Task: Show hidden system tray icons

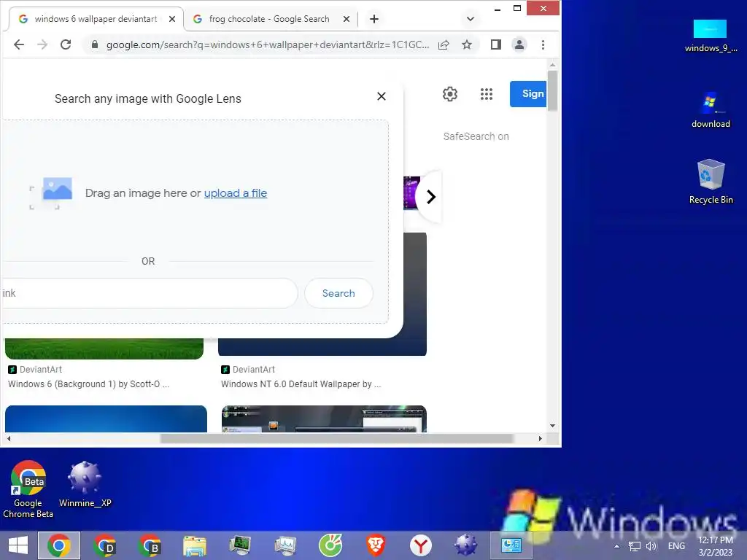Action: (616, 546)
